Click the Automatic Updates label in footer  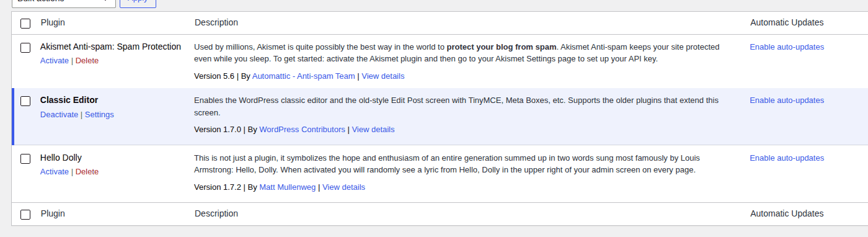pyautogui.click(x=787, y=213)
